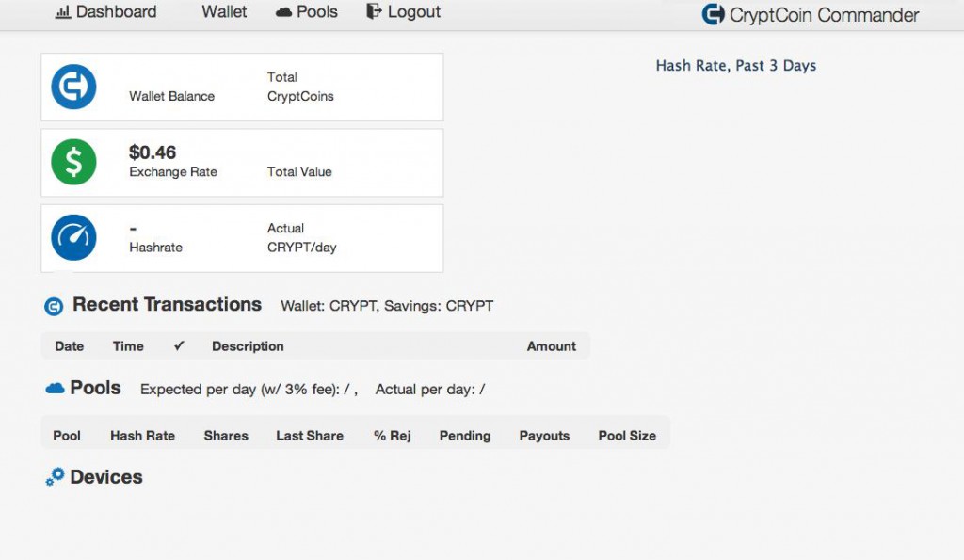964x560 pixels.
Task: Click the Pending column header
Action: (465, 435)
